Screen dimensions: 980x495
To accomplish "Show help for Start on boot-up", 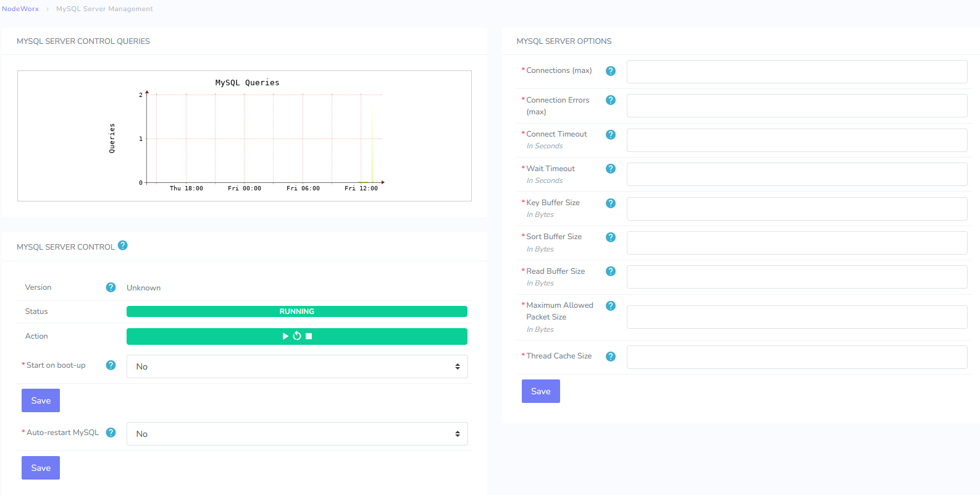I will pos(111,365).
